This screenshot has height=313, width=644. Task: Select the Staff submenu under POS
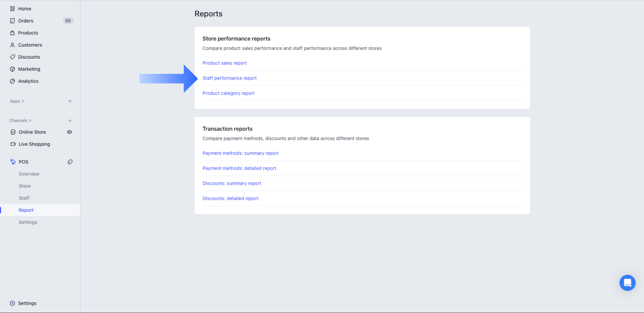point(24,198)
